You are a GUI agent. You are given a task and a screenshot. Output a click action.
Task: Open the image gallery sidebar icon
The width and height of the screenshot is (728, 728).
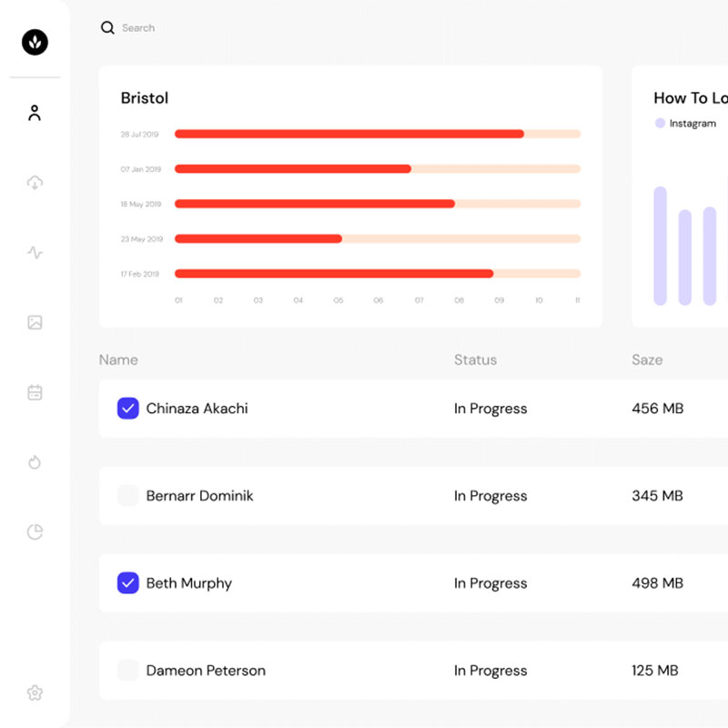[x=35, y=322]
